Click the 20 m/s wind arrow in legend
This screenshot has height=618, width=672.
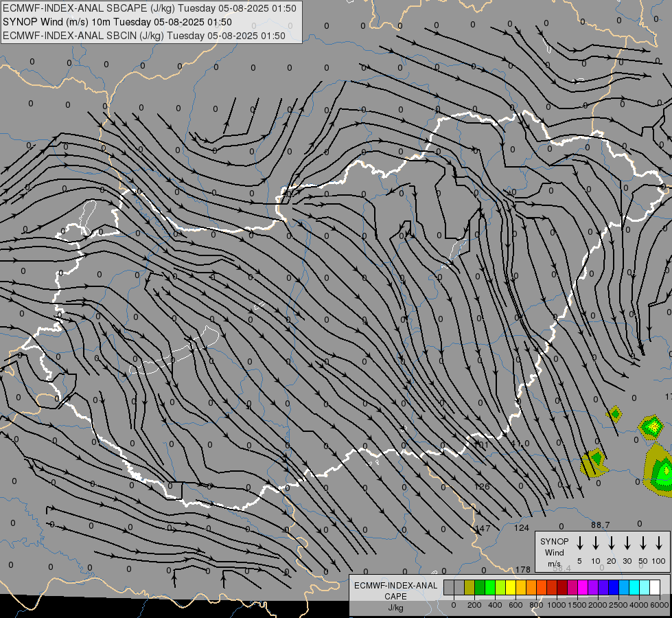coord(612,543)
